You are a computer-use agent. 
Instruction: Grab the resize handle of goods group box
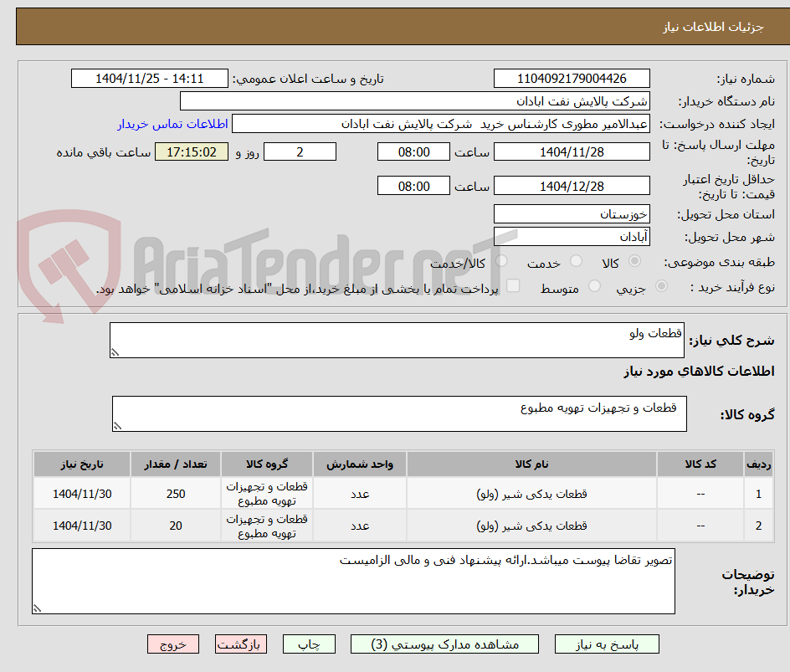coord(117,426)
